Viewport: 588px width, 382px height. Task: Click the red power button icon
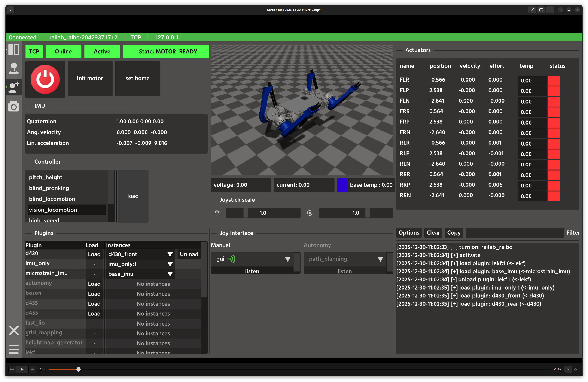point(45,79)
